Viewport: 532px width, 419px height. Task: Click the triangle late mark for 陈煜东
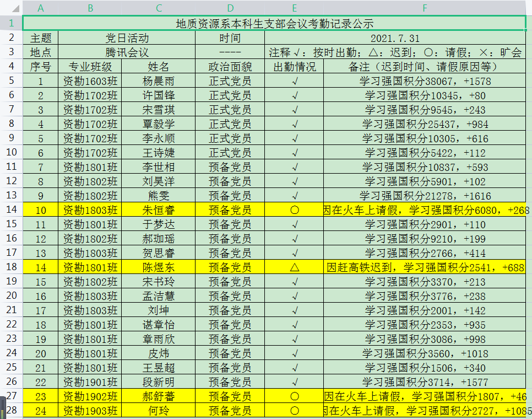click(x=294, y=267)
